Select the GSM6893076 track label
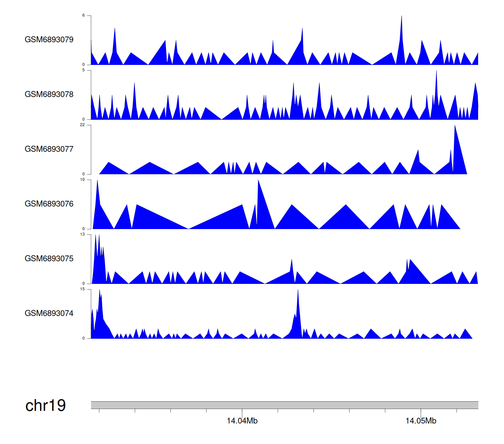The height and width of the screenshot is (444, 504). point(49,204)
